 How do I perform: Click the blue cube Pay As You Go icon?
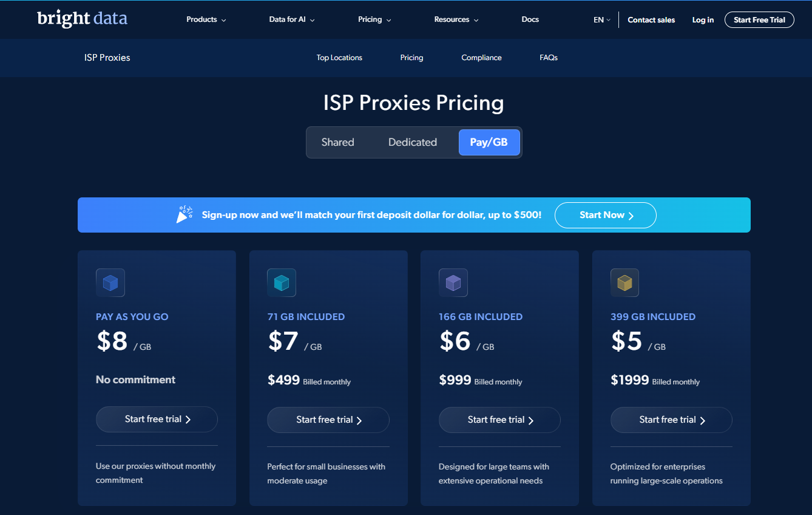110,283
